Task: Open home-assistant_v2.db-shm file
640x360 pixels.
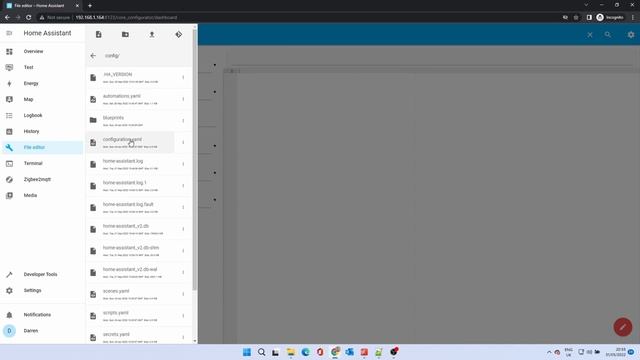Action: (x=131, y=251)
